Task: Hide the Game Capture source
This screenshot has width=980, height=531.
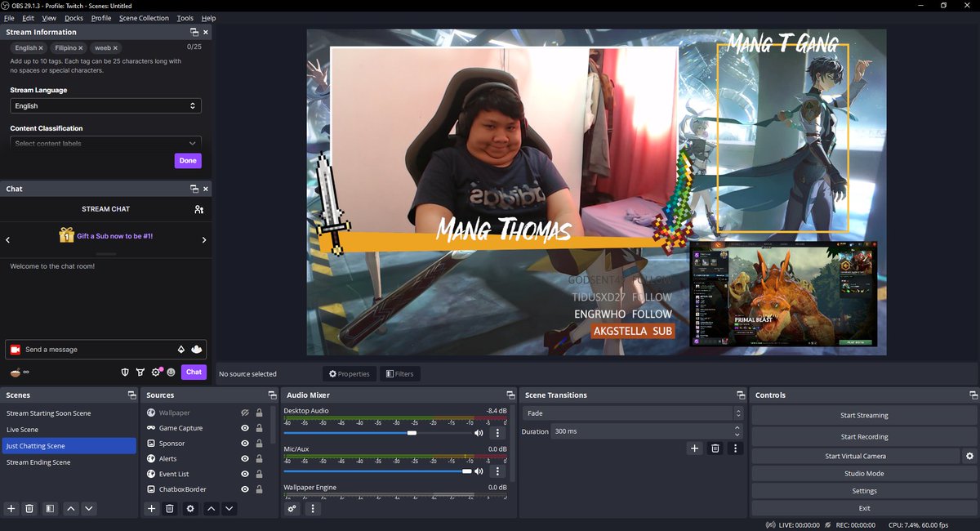Action: click(x=244, y=428)
